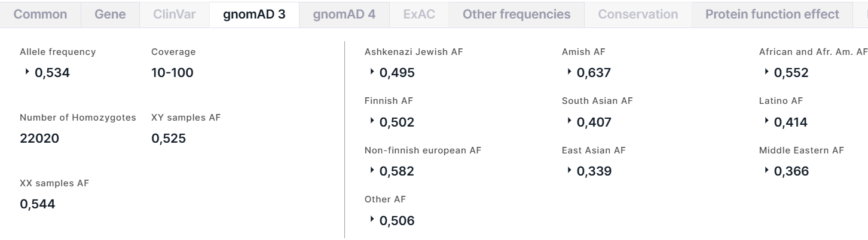Switch to Protein function effect tab
868x240 pixels.
(772, 14)
